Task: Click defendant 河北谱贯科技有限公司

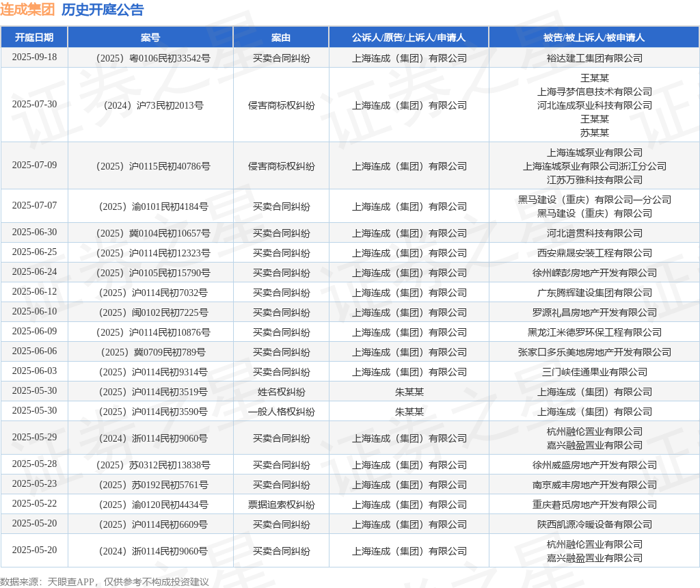Action: click(594, 233)
